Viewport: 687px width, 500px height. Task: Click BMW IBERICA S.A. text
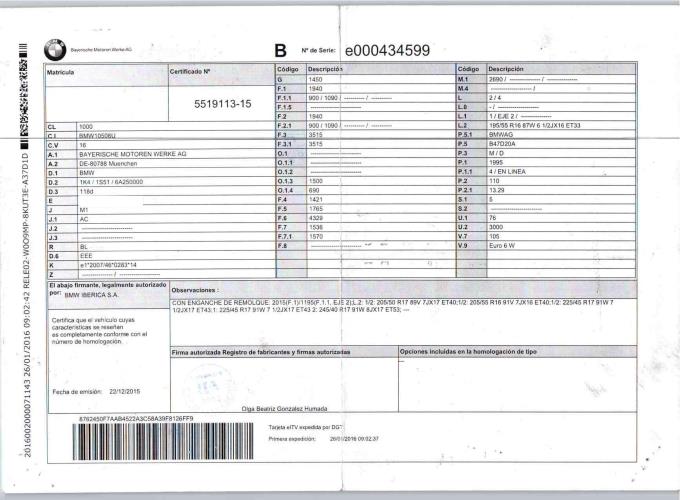click(x=91, y=295)
